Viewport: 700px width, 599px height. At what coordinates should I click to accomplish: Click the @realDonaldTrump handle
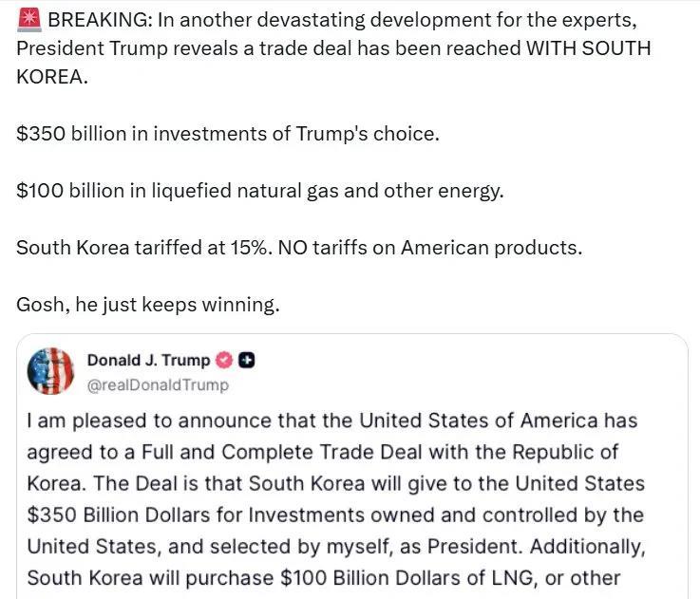coord(158,385)
